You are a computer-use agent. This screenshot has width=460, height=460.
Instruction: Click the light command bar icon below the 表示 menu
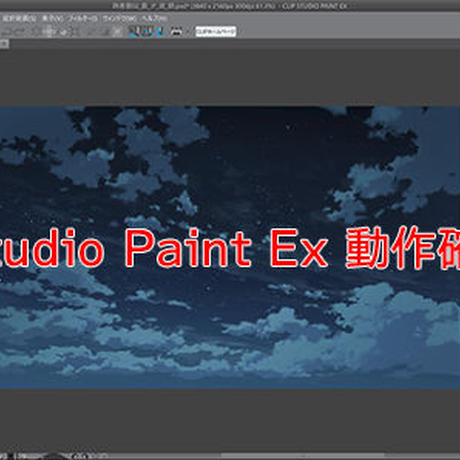tap(49, 32)
